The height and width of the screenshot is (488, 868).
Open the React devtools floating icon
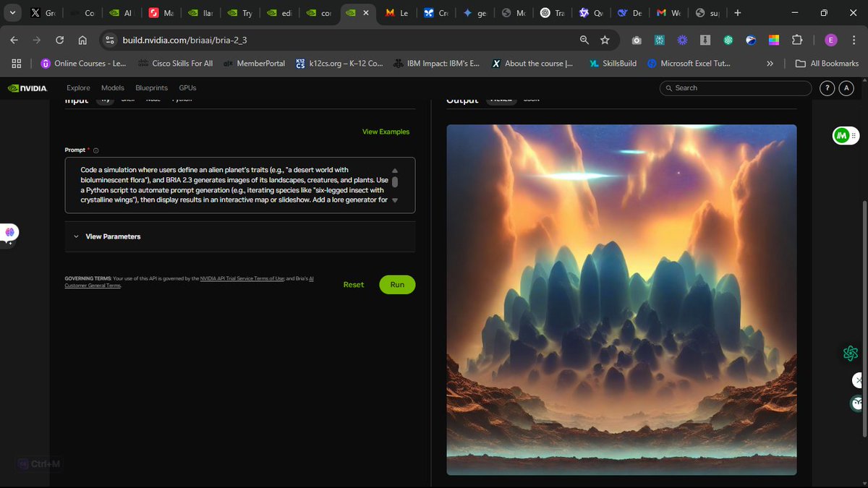(x=850, y=354)
